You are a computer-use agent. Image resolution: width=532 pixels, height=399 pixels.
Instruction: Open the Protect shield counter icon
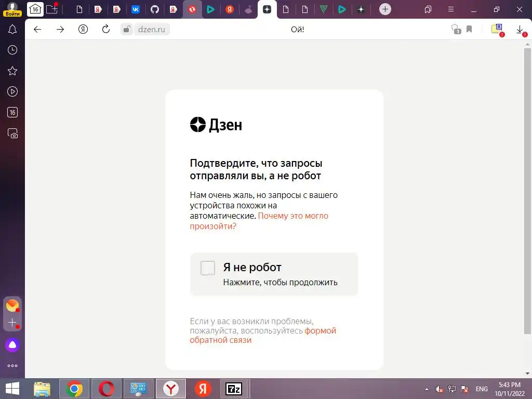pos(456,30)
